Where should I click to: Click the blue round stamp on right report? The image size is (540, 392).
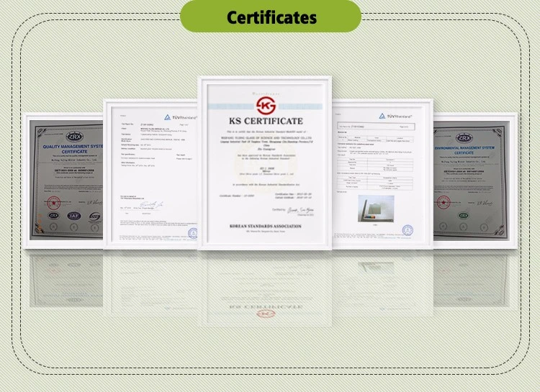(x=408, y=230)
